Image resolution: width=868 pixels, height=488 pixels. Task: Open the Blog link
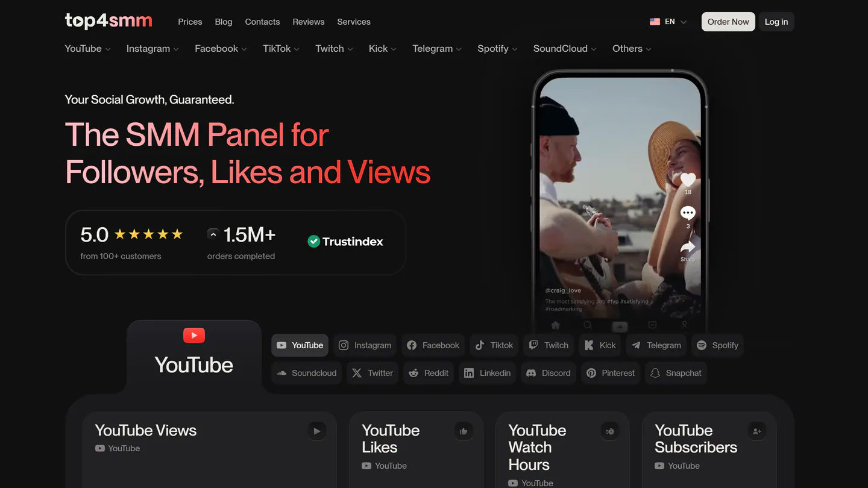click(x=224, y=22)
